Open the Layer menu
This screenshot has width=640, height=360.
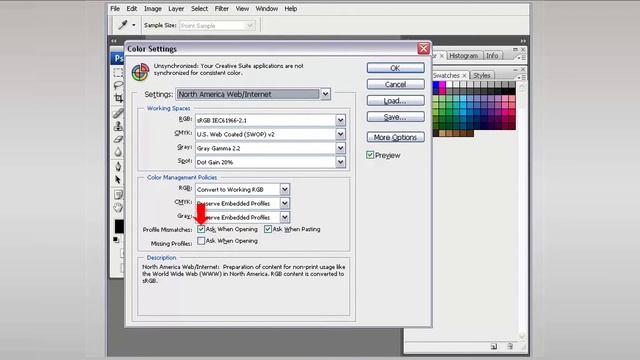pyautogui.click(x=176, y=9)
